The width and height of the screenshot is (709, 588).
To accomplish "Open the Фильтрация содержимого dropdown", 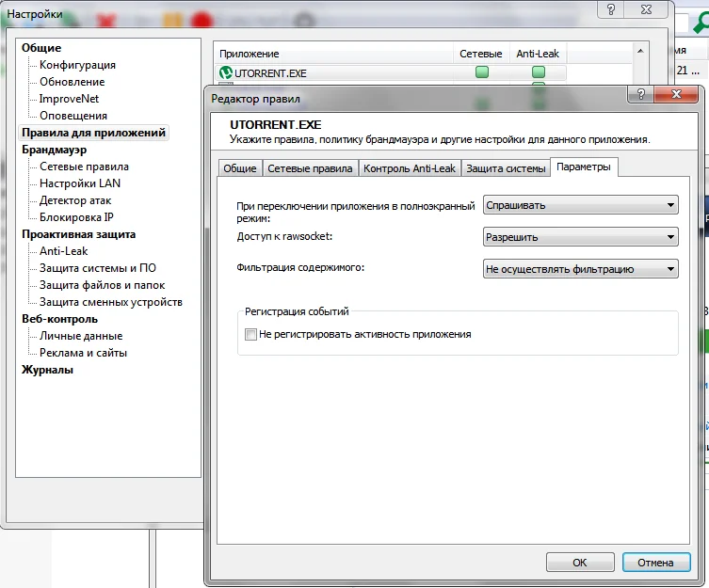I will click(581, 269).
